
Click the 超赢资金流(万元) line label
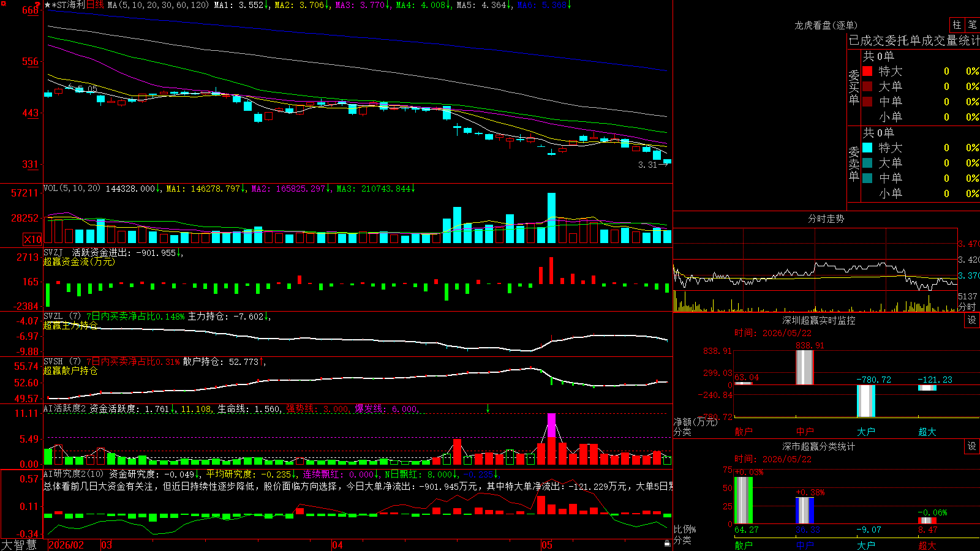click(79, 261)
